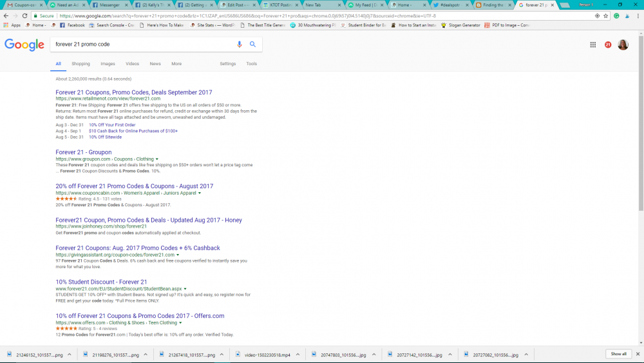Open the Forever21 Coupon Honey result
This screenshot has height=363, width=644.
(x=149, y=221)
